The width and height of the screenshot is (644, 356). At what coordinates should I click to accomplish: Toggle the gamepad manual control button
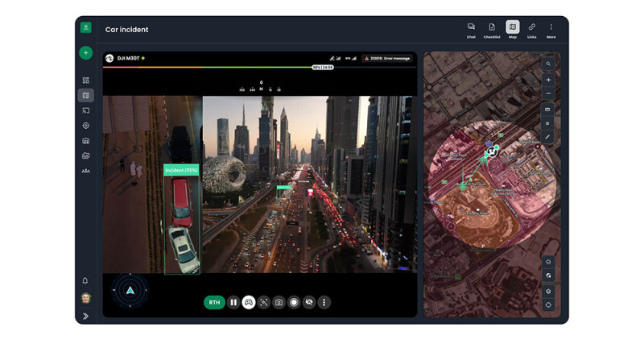click(249, 302)
